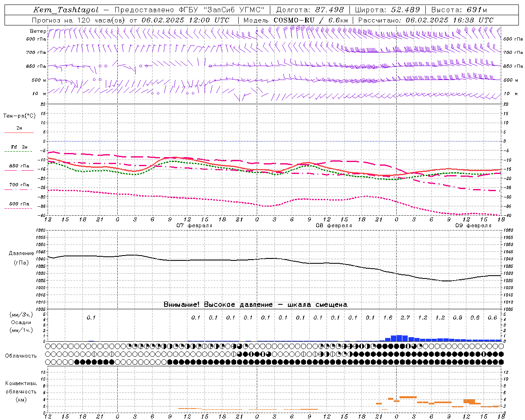
Task: Click the red line under temperature legend '850 гПа'
Action: tap(19, 170)
